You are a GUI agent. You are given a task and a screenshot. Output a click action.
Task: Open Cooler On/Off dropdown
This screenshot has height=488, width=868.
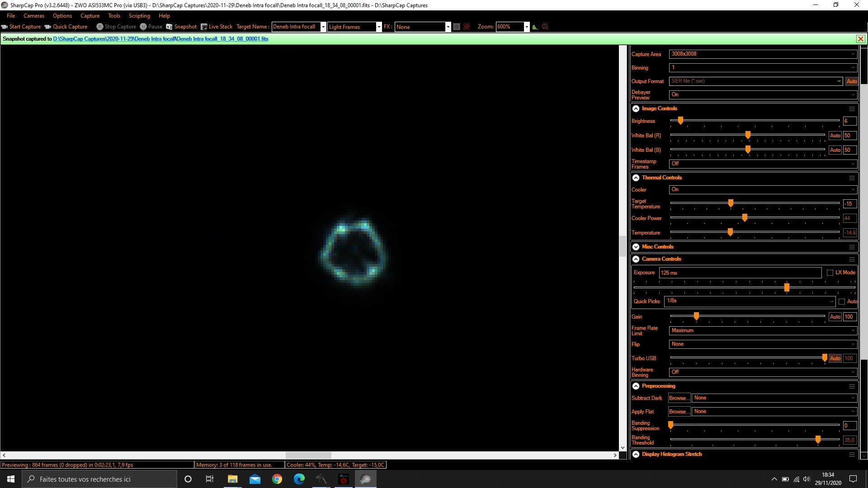pos(763,190)
